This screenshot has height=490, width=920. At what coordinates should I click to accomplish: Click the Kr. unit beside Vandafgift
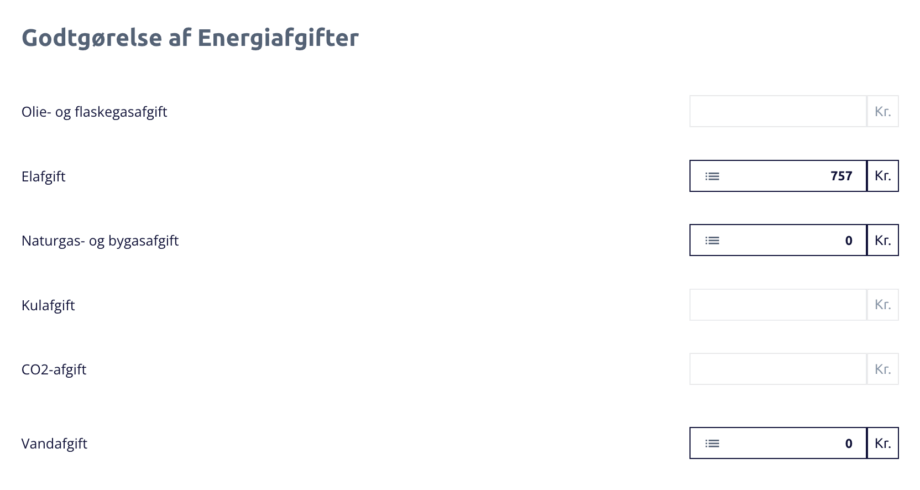pos(883,443)
